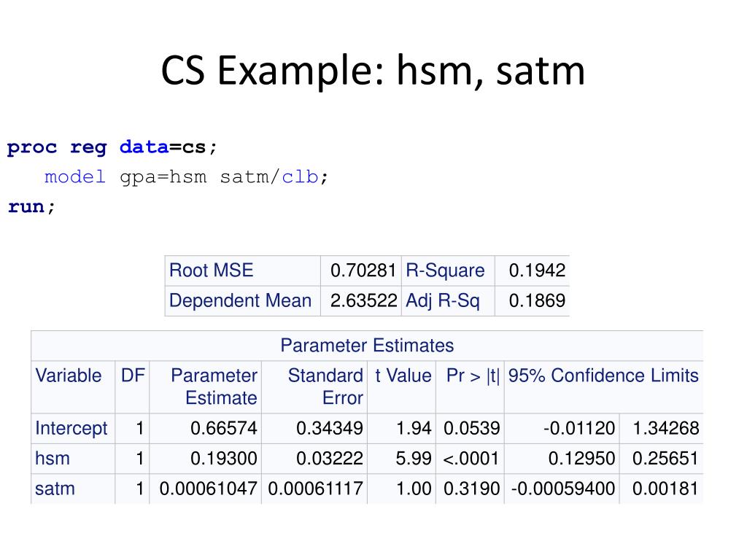Click the '95% Confidence Limits' column header
The image size is (747, 560).
pos(603,386)
